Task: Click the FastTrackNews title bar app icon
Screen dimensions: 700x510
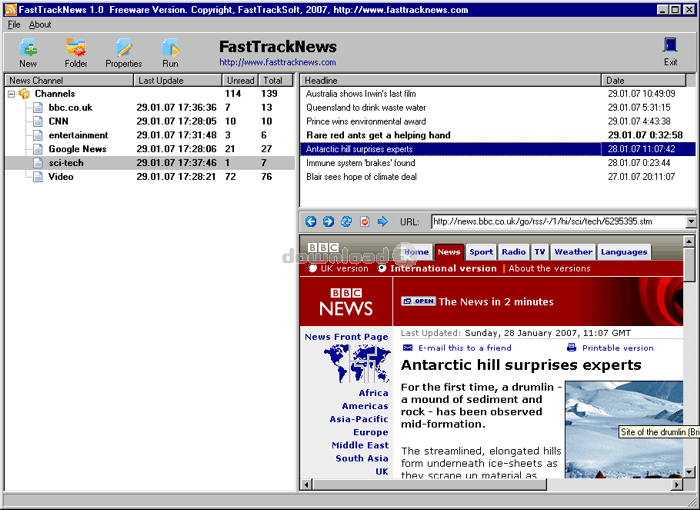Action: coord(10,9)
